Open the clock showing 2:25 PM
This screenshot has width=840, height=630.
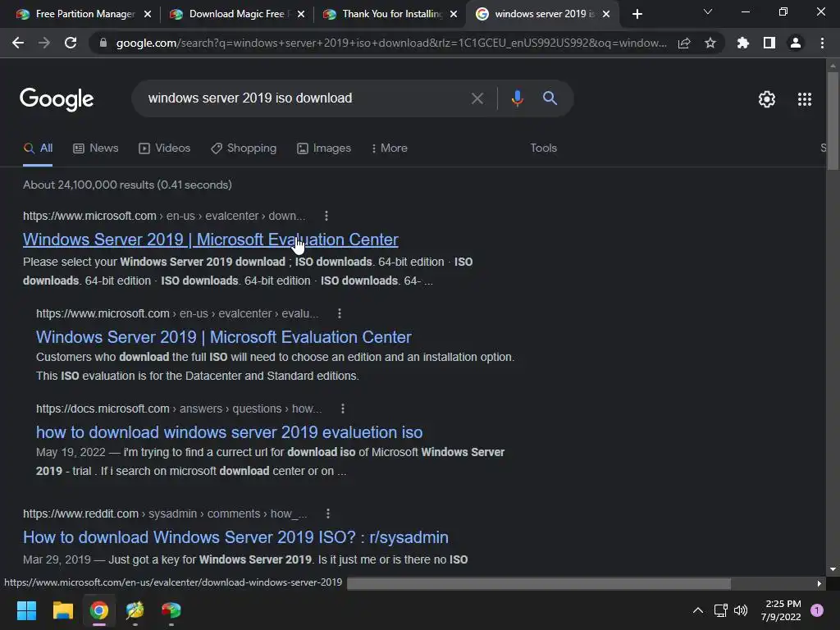click(x=781, y=610)
